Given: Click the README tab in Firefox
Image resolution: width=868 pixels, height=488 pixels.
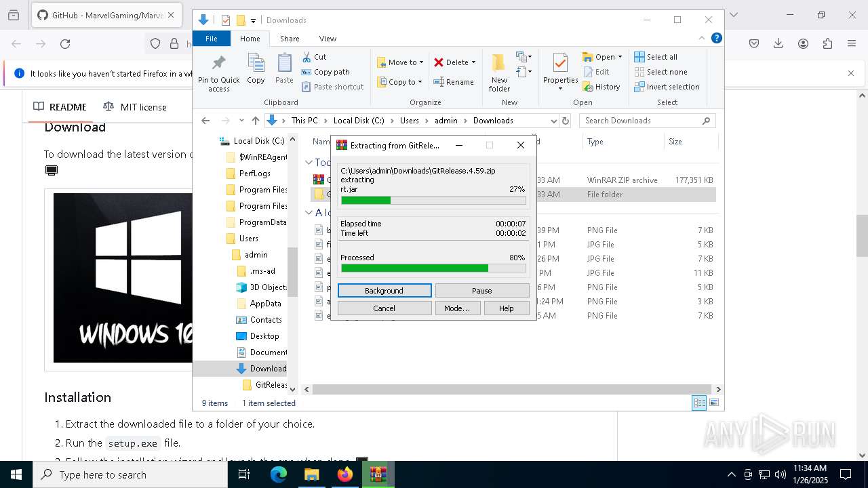Looking at the screenshot, I should (60, 107).
